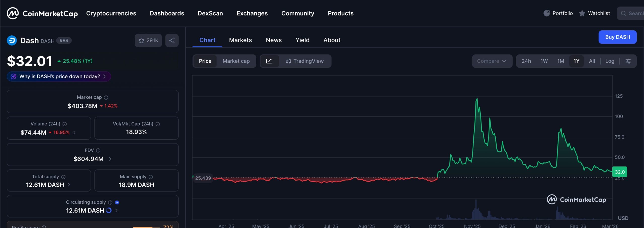644x228 pixels.
Task: Click the CoinMarketCap logo icon
Action: (13, 13)
